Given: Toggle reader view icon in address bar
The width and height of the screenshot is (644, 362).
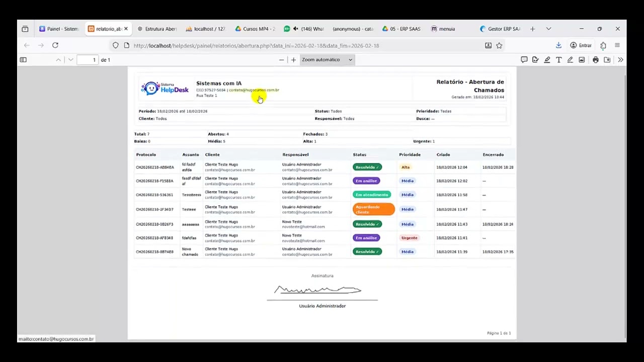Looking at the screenshot, I should coord(488,45).
